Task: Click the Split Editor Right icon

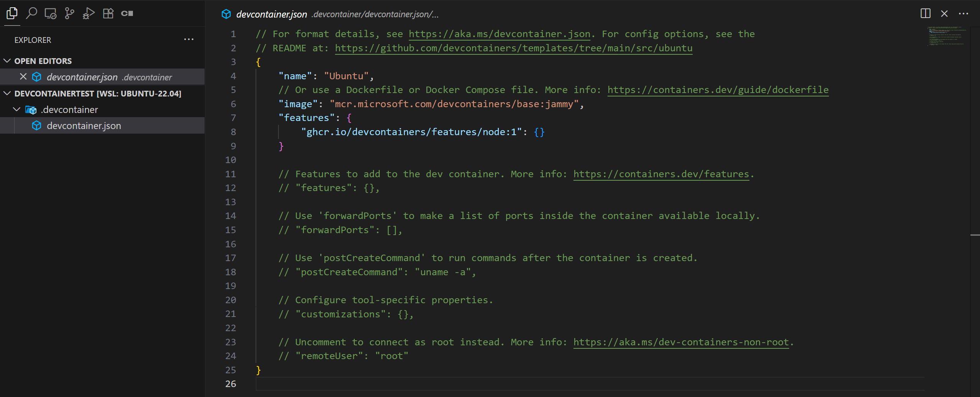Action: 925,14
